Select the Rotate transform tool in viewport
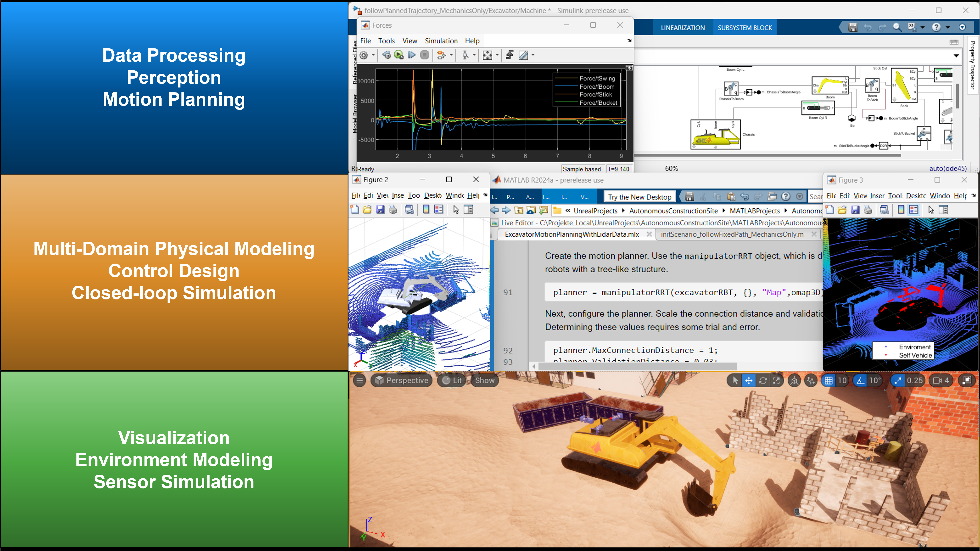The width and height of the screenshot is (980, 551). click(x=763, y=380)
